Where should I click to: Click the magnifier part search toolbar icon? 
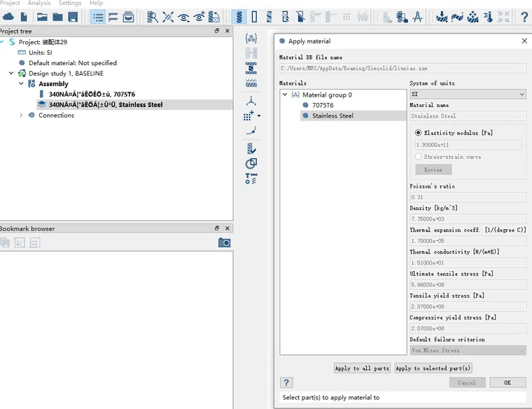[x=153, y=17]
